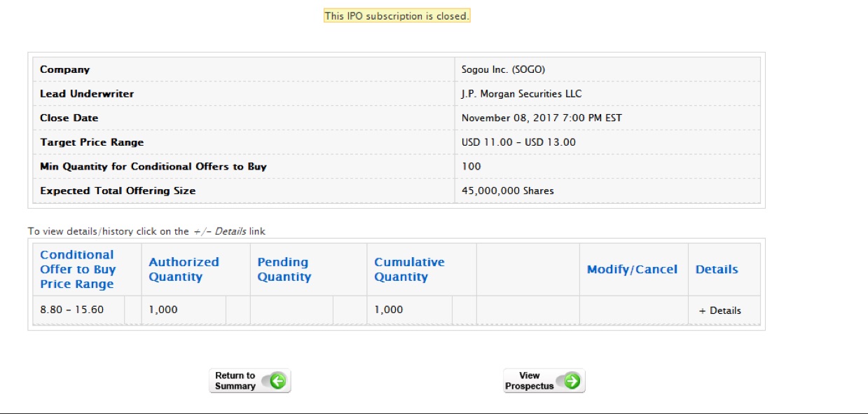Expand the + Details link

(x=719, y=310)
